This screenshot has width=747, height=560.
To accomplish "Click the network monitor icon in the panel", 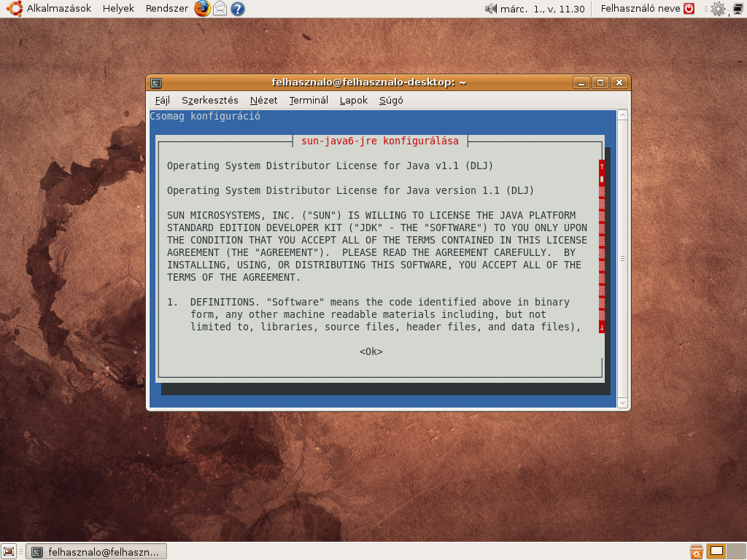I will pyautogui.click(x=738, y=9).
